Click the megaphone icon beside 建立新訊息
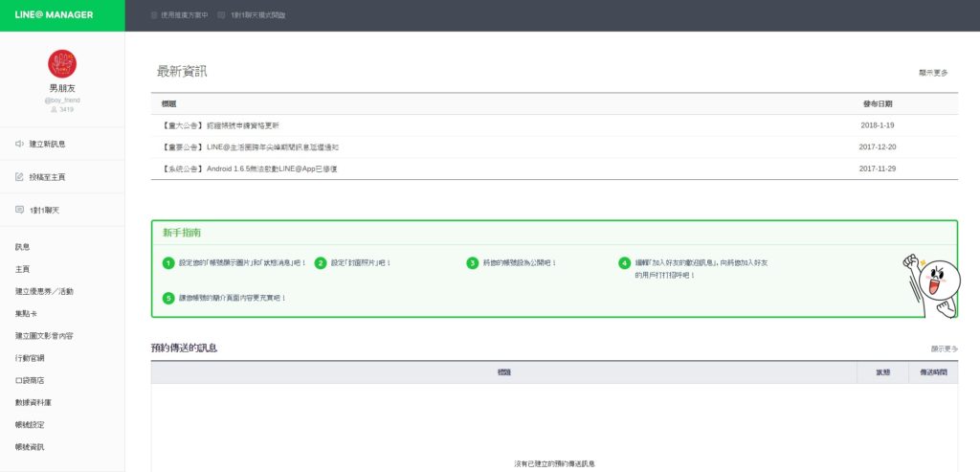The image size is (980, 472). click(19, 144)
